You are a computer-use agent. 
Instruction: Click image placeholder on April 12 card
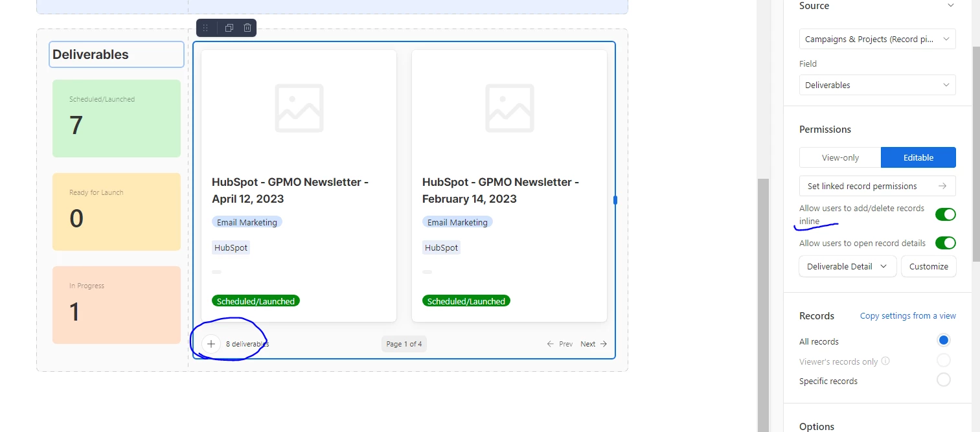[299, 108]
